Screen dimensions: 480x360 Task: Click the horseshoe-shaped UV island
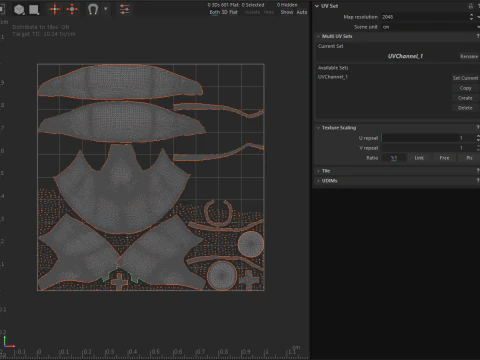click(218, 213)
